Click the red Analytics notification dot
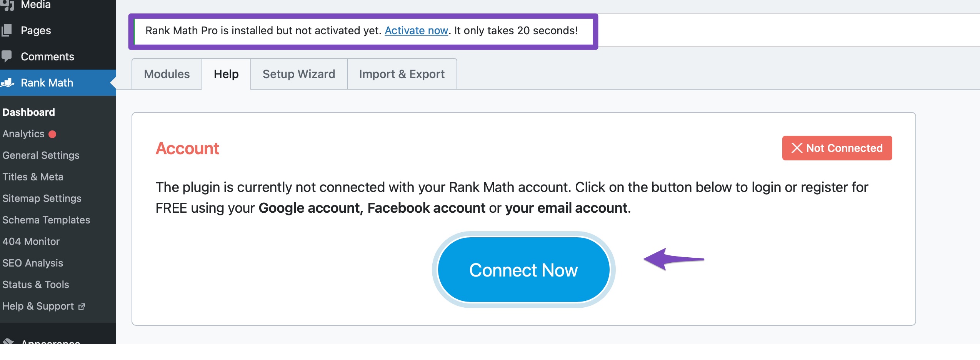980x360 pixels. coord(52,134)
